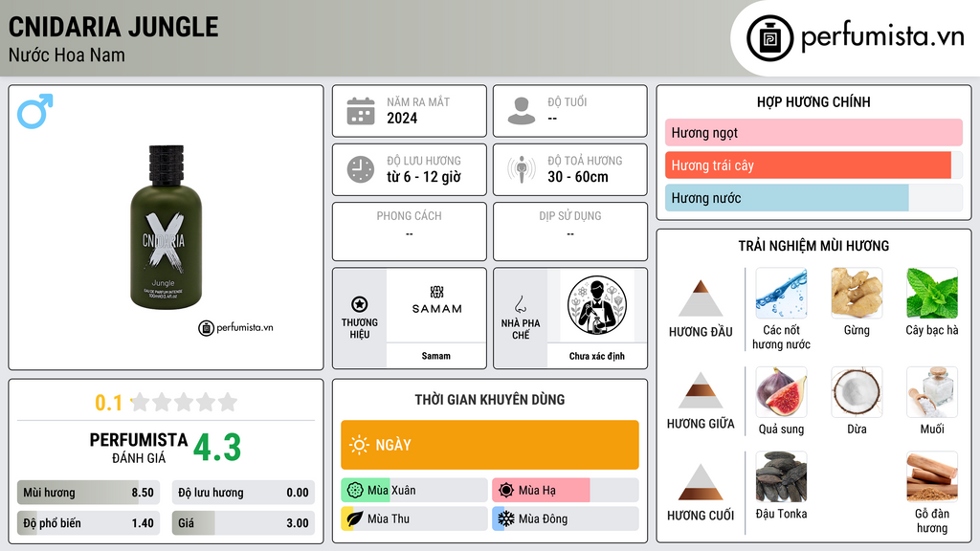
Task: Click the Cnidaria Jungle bottle photo
Action: pos(167,228)
